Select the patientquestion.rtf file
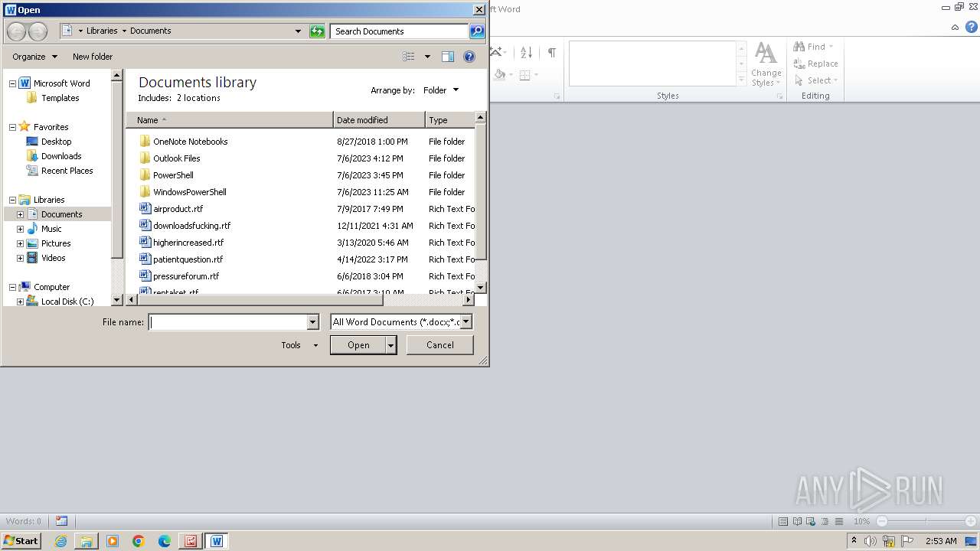Viewport: 980px width, 551px height. click(188, 259)
